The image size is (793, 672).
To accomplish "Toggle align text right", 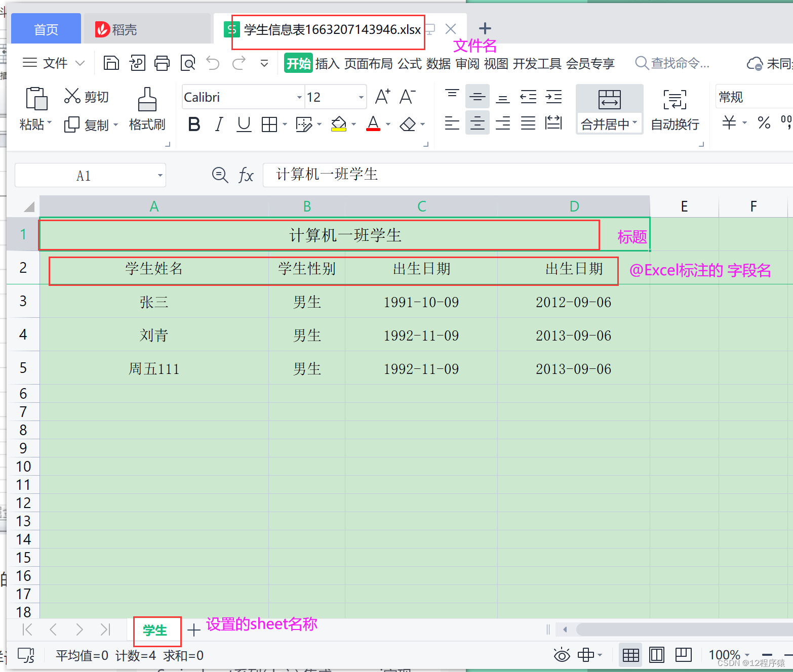I will coord(503,122).
